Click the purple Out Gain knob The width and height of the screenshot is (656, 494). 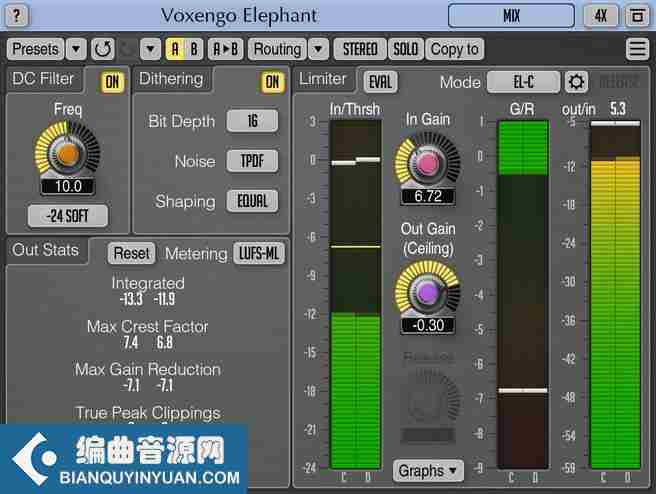[x=428, y=293]
